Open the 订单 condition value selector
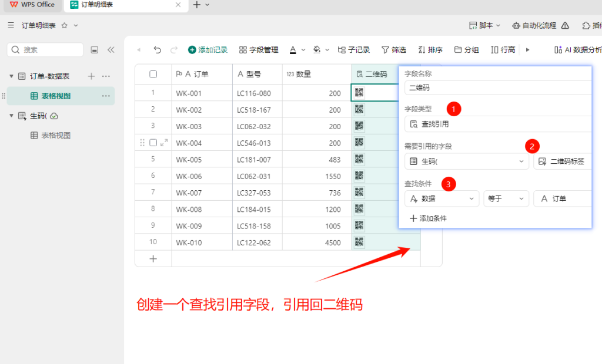Viewport: 602px width, 364px height. tap(563, 198)
